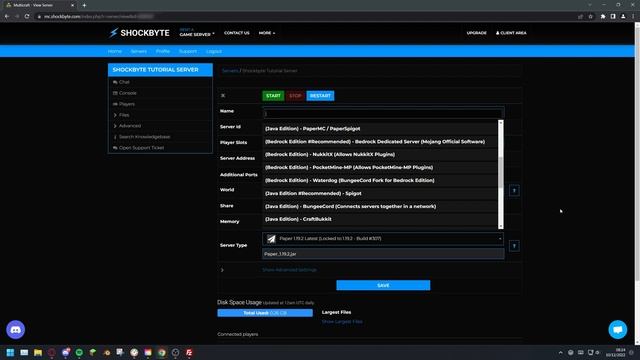The image size is (640, 360).
Task: Click the Total Used disk usage bar
Action: [265, 313]
